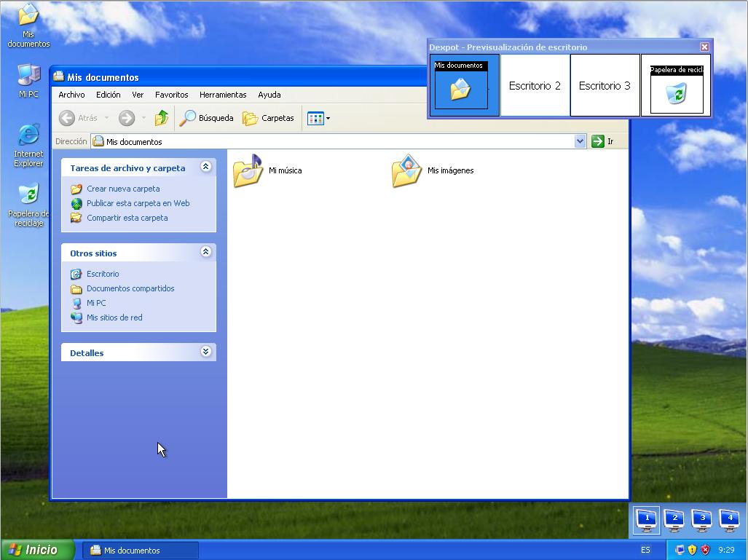Go up one folder level
The height and width of the screenshot is (560, 748).
[161, 118]
